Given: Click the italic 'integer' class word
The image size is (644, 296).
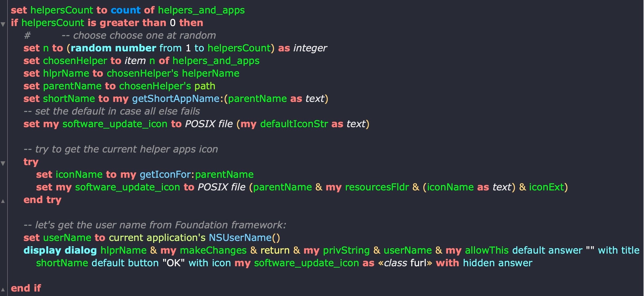Looking at the screenshot, I should (x=310, y=48).
